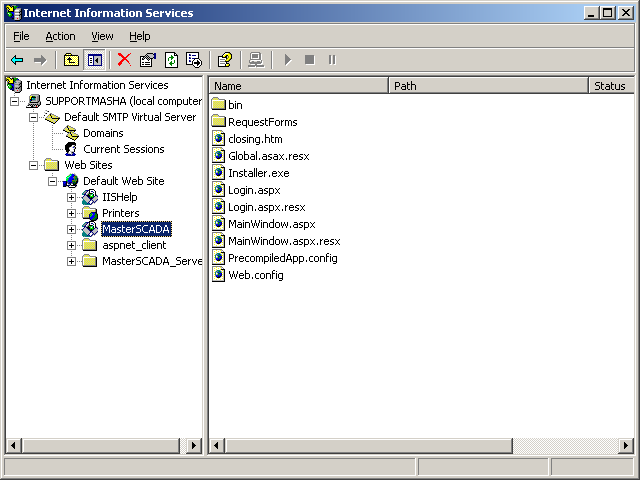Select Login.aspx.resx file name

click(267, 207)
